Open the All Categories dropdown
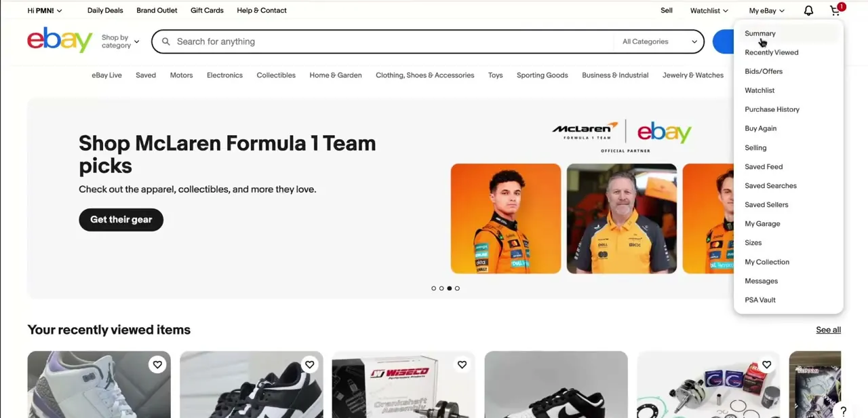Image resolution: width=868 pixels, height=418 pixels. pos(659,41)
